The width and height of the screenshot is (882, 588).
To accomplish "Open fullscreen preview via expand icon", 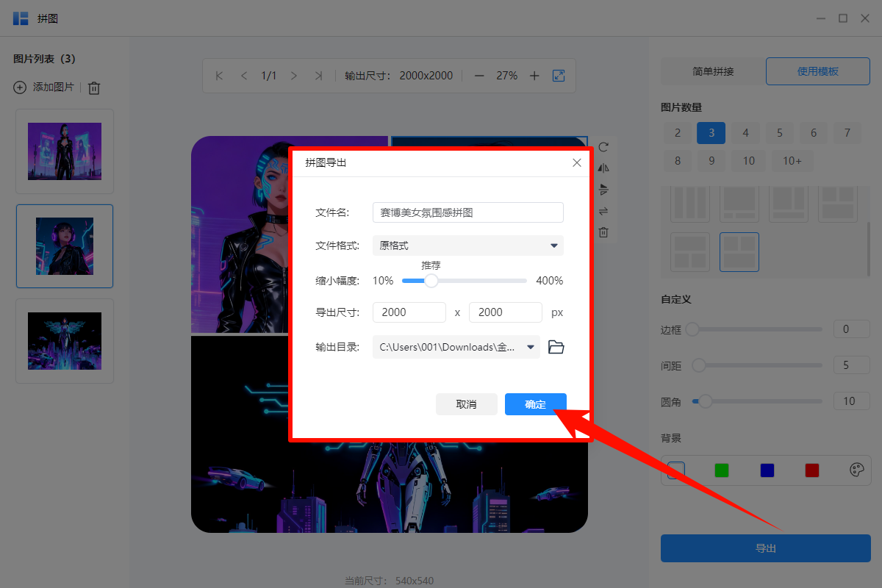I will coord(559,75).
